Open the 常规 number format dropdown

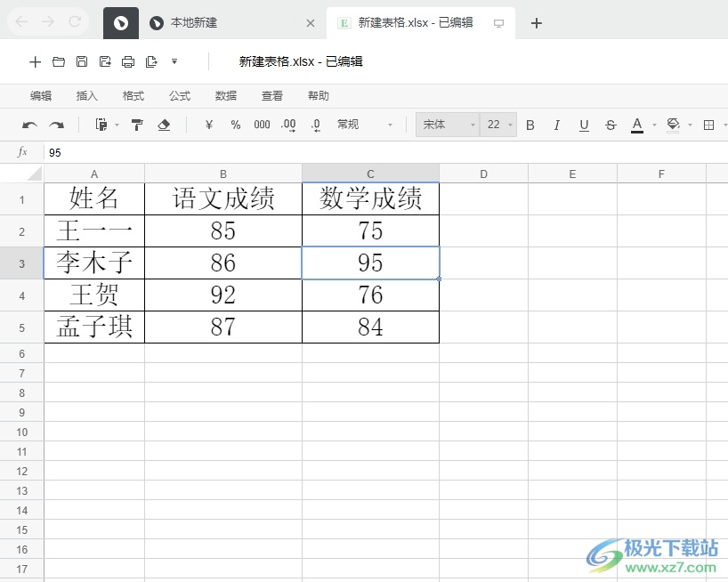(x=364, y=125)
